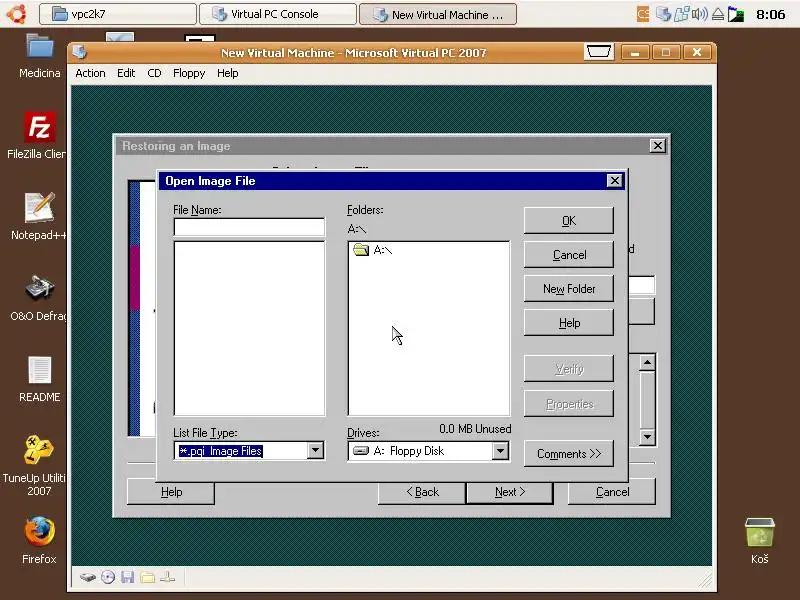Click the Ubuntu logo menu icon

[x=16, y=14]
